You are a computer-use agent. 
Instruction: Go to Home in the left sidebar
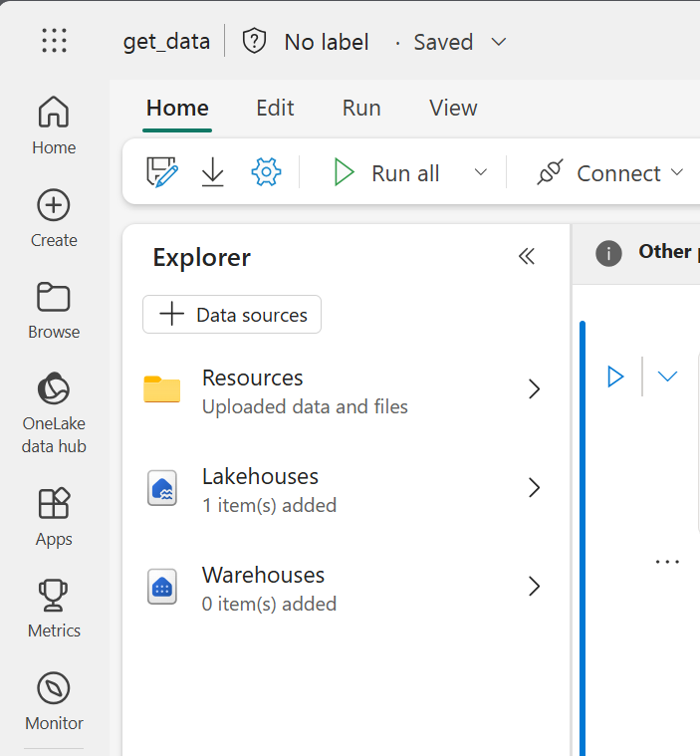pos(54,126)
